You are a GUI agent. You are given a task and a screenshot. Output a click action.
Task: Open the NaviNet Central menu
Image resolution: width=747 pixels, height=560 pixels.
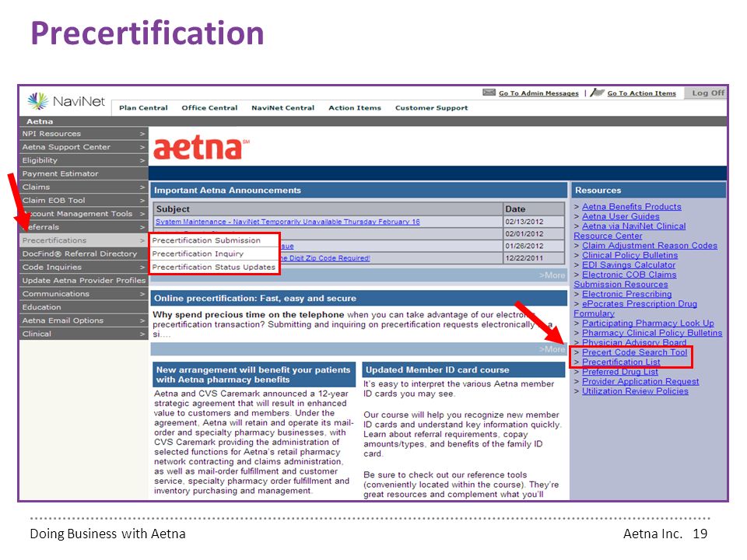click(283, 107)
